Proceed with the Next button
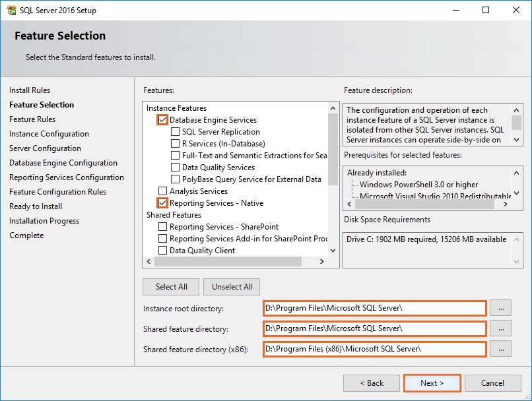The width and height of the screenshot is (532, 401). [432, 383]
